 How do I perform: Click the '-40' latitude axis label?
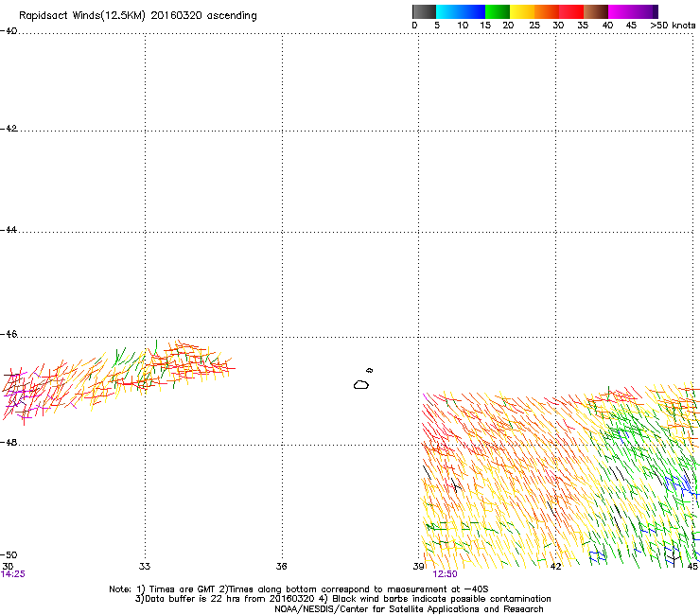point(9,31)
